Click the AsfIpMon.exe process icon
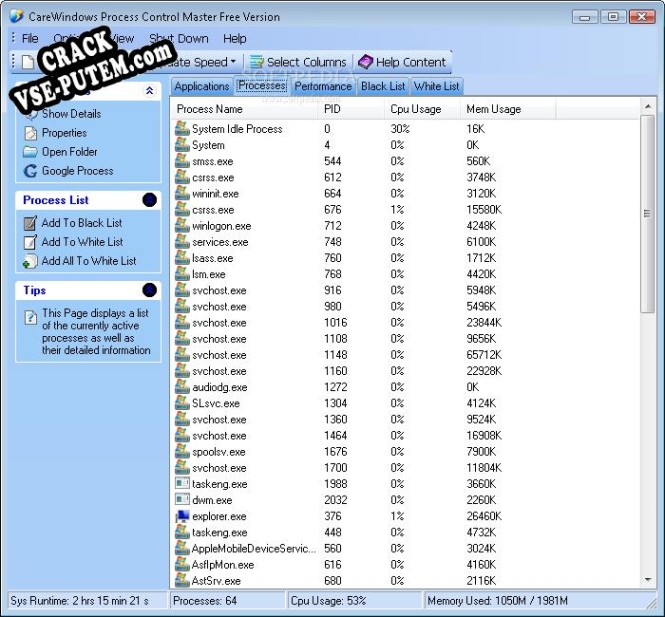Viewport: 665px width, 617px height. pyautogui.click(x=182, y=564)
